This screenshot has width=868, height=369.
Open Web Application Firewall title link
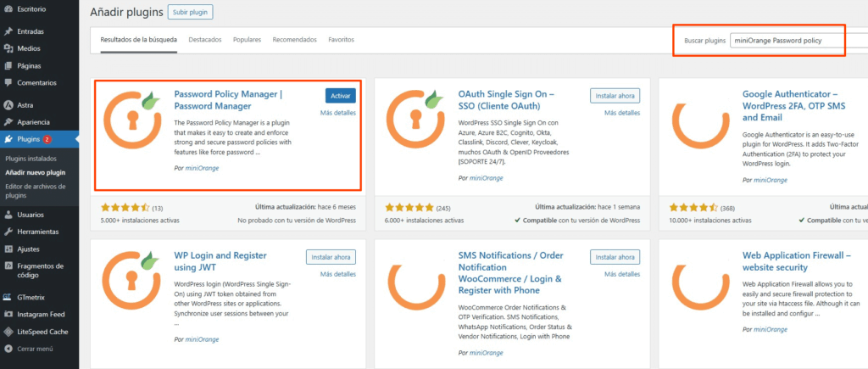point(797,261)
